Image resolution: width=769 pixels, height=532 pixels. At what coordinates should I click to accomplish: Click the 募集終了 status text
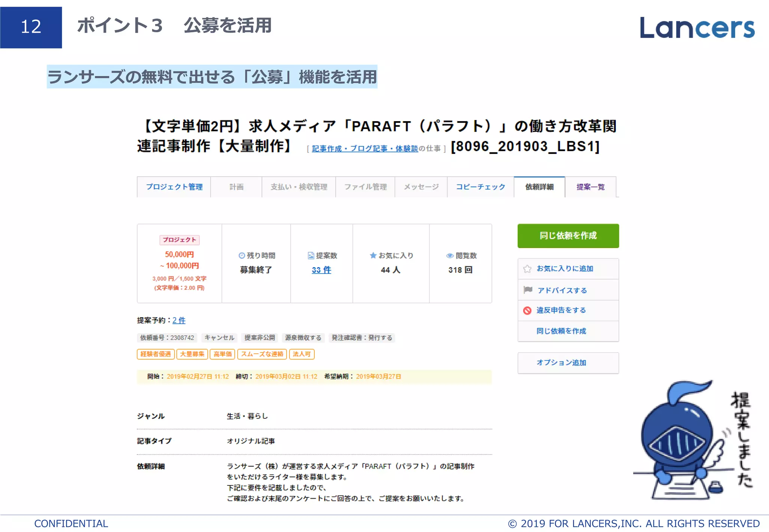[256, 270]
